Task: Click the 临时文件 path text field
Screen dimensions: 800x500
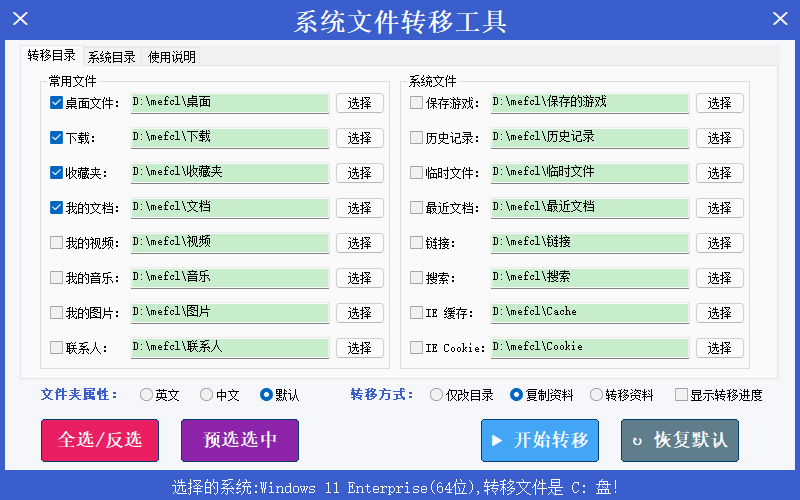Action: [x=589, y=173]
